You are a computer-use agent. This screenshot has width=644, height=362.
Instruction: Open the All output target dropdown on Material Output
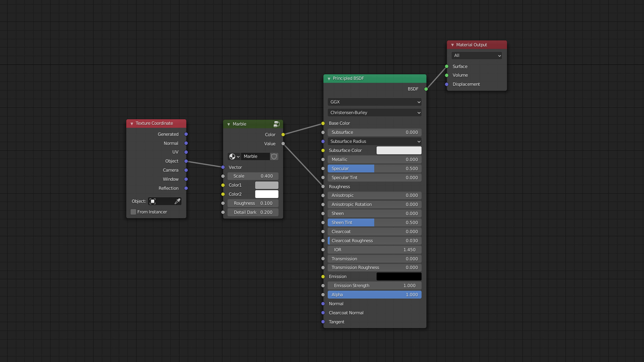(x=477, y=55)
